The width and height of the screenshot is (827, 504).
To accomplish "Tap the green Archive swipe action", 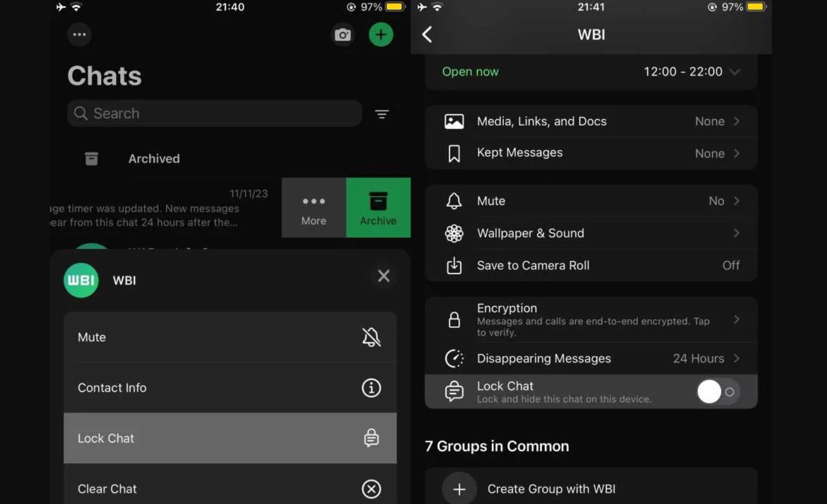I will tap(378, 208).
